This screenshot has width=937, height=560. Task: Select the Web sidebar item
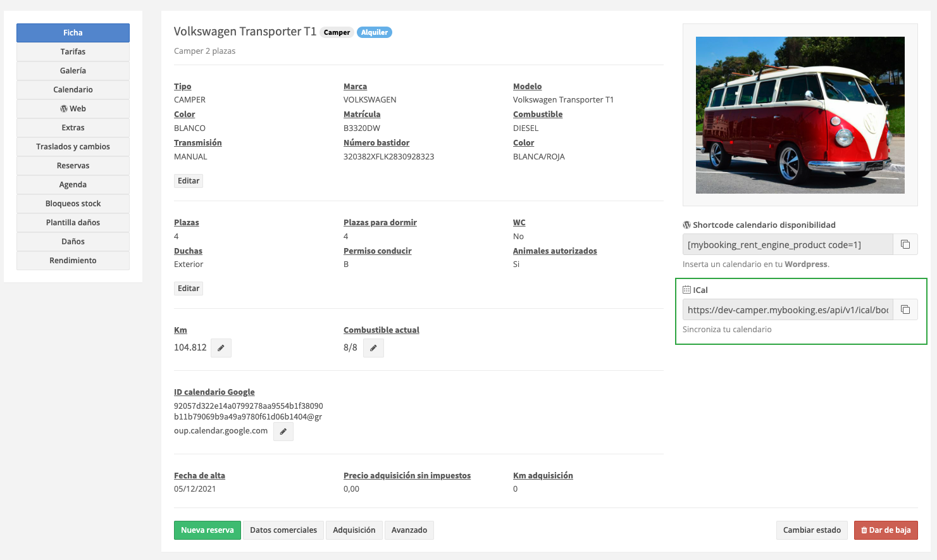click(73, 109)
